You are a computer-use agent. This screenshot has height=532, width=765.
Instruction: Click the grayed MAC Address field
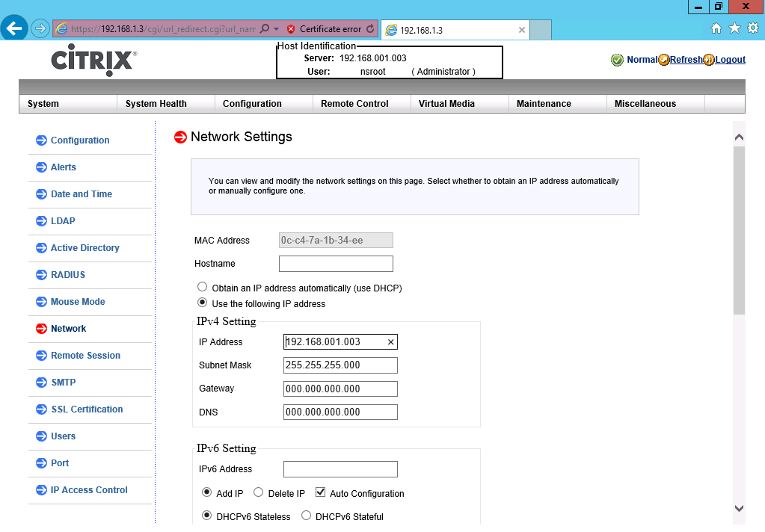pos(336,241)
